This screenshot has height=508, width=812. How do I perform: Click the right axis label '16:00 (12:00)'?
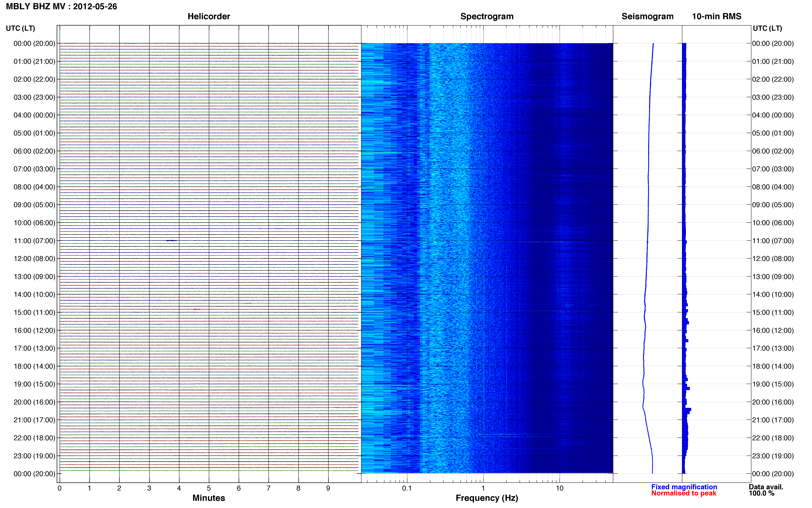tap(773, 331)
